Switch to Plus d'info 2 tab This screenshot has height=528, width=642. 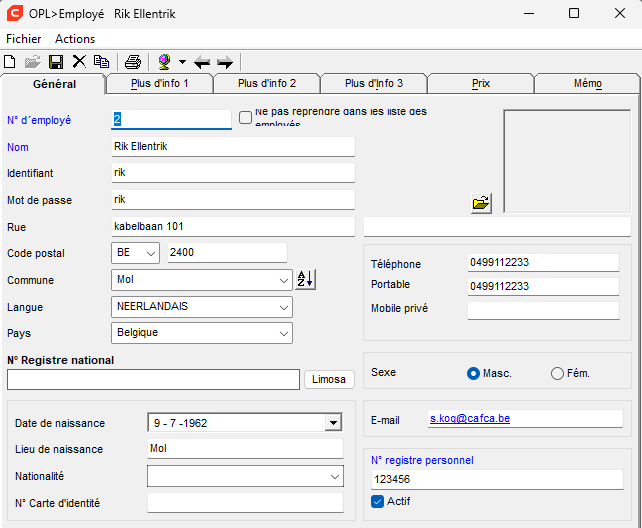(267, 83)
